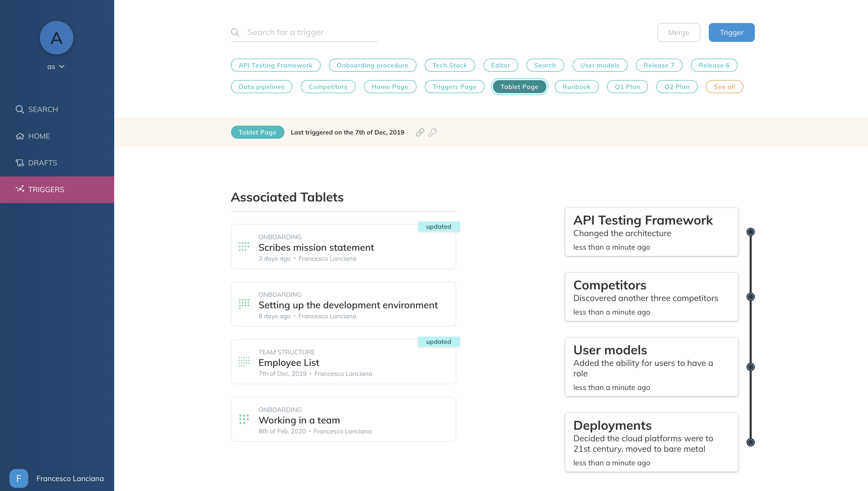Open the Working in a team tablet
The height and width of the screenshot is (491, 868).
(x=344, y=419)
